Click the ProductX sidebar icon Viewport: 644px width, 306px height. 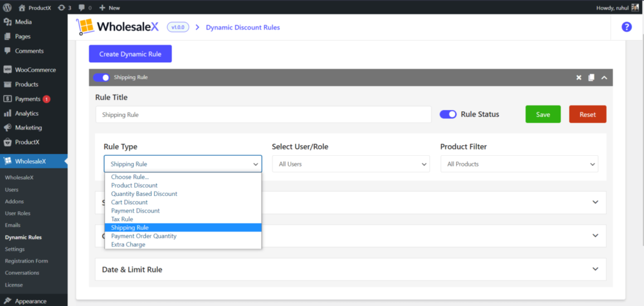(8, 143)
